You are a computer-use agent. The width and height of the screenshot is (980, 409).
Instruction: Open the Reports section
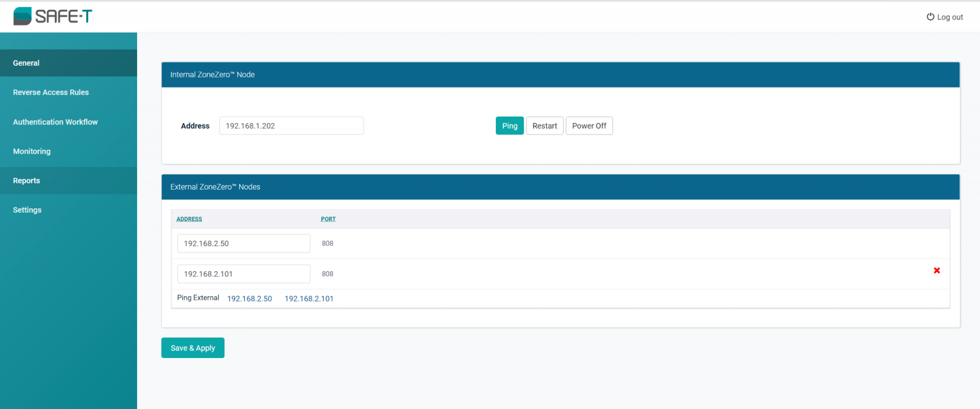tap(69, 180)
